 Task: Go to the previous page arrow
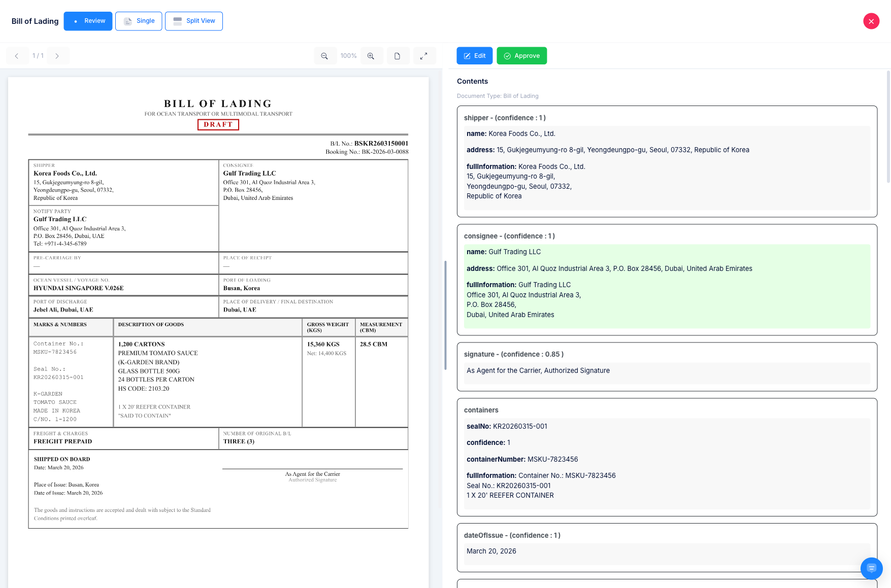point(17,56)
